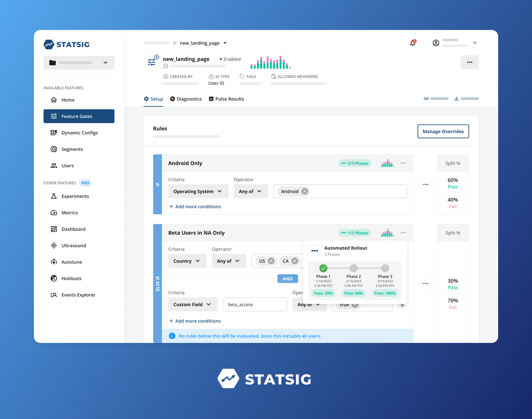Click the Phase 1 completed checkmark marker

click(323, 268)
